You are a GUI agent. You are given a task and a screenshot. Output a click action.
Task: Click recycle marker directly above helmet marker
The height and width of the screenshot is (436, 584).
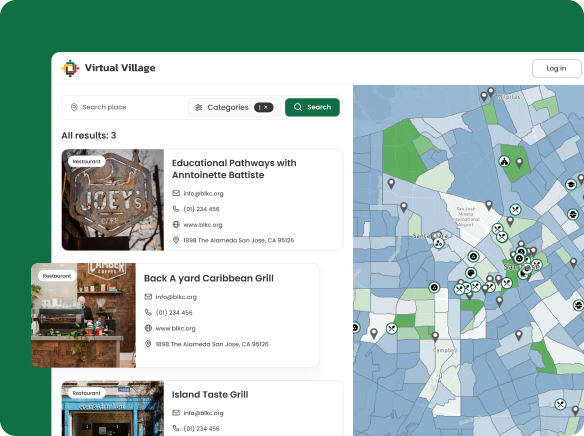click(473, 256)
